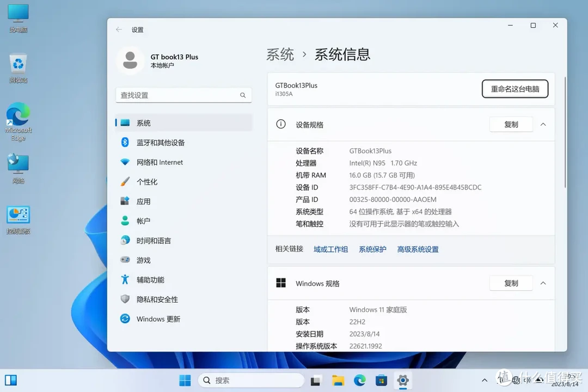Select the 控制面板 desktop icon
588x392 pixels.
coord(18,220)
